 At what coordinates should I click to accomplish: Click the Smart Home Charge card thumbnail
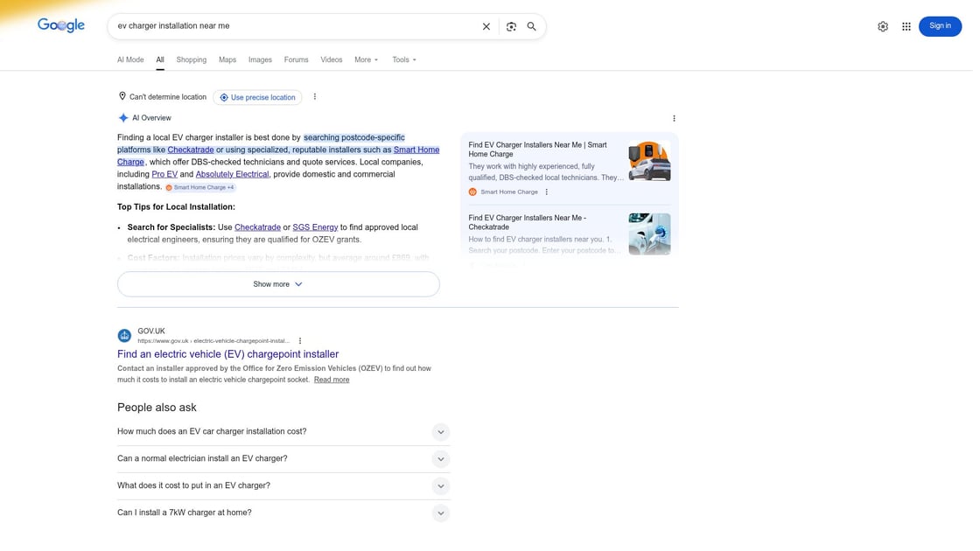click(649, 161)
